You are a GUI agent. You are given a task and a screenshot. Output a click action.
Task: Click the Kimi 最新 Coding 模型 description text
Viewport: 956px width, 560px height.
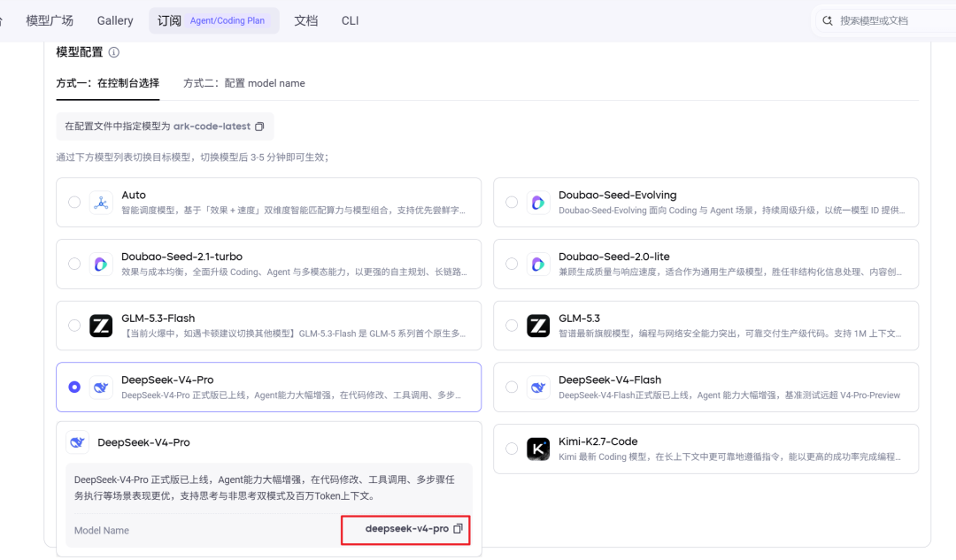(729, 456)
